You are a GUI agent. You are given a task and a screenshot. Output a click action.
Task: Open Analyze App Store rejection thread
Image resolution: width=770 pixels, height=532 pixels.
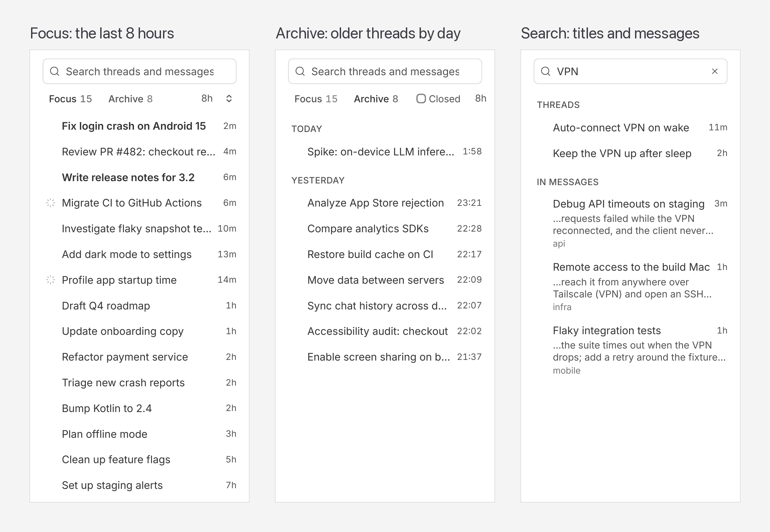(x=385, y=203)
